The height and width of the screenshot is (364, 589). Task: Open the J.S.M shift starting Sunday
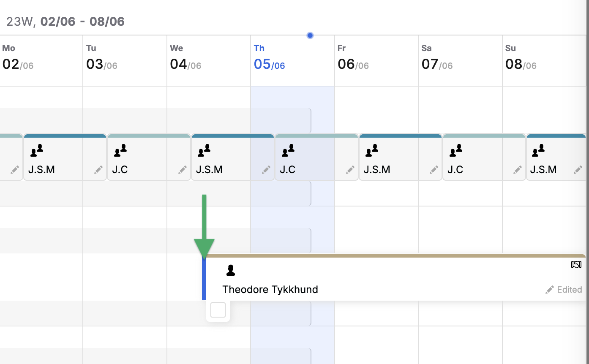point(549,163)
